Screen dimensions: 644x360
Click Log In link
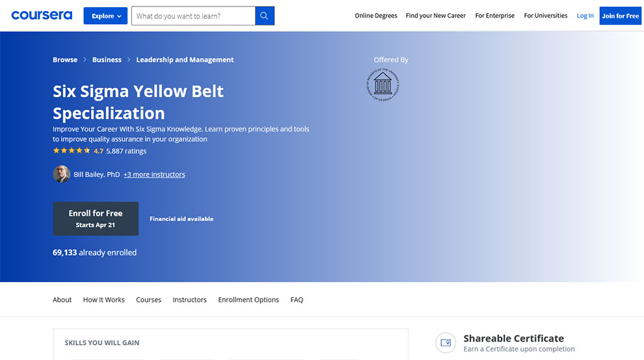[585, 16]
